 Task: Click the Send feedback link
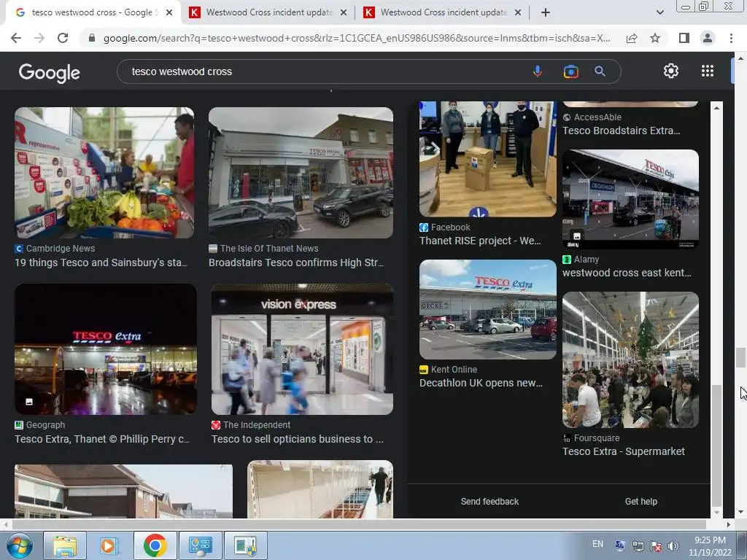point(489,502)
